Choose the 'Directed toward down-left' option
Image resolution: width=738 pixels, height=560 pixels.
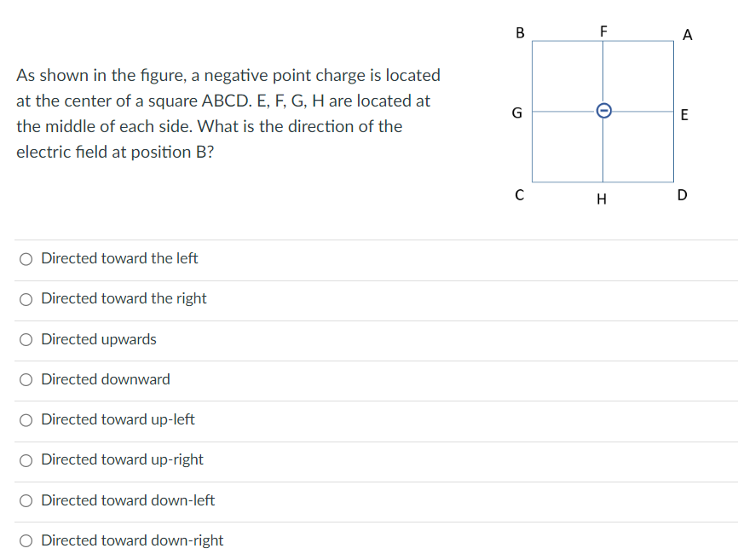point(26,500)
